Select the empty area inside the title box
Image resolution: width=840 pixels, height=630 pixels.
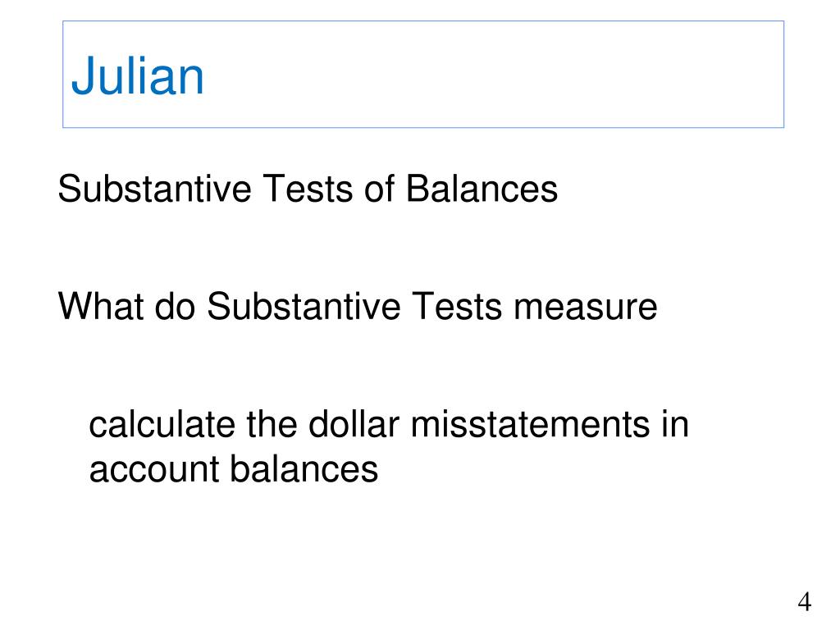(x=493, y=75)
